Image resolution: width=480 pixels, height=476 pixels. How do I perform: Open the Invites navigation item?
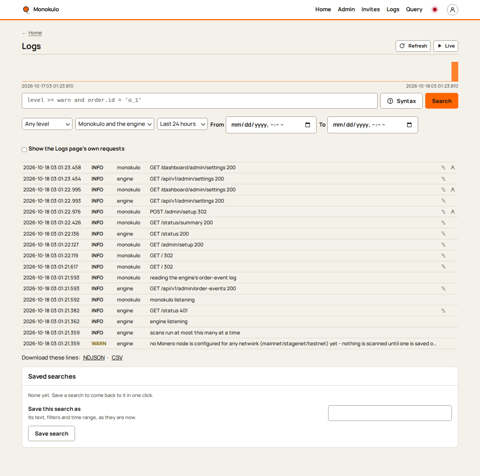[x=371, y=9]
